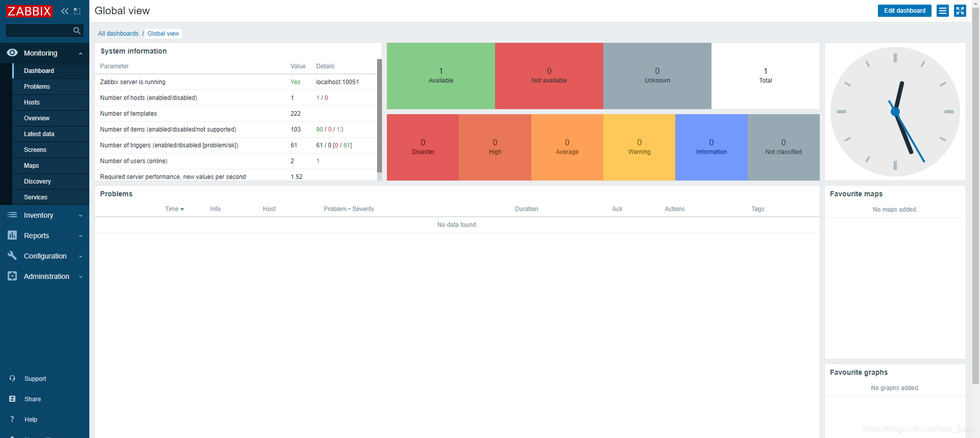Open Screens in Monitoring menu
Screen dimensions: 980x438
(x=51, y=150)
